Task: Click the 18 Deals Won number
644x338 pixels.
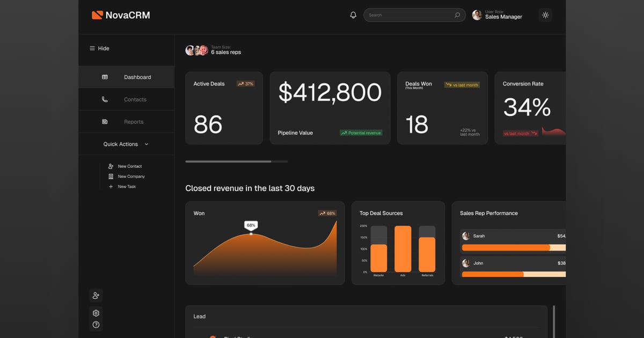Action: point(417,124)
